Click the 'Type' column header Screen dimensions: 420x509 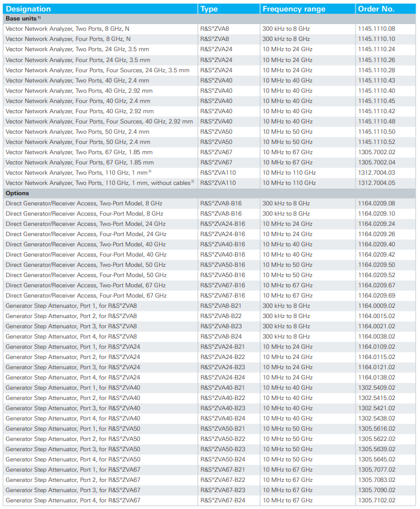point(209,9)
